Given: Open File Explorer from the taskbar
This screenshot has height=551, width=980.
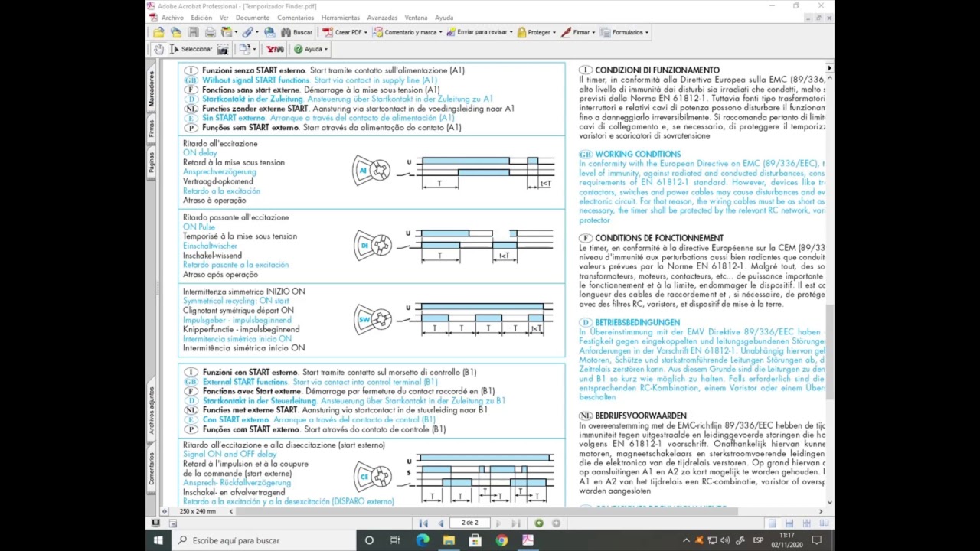Looking at the screenshot, I should [449, 540].
